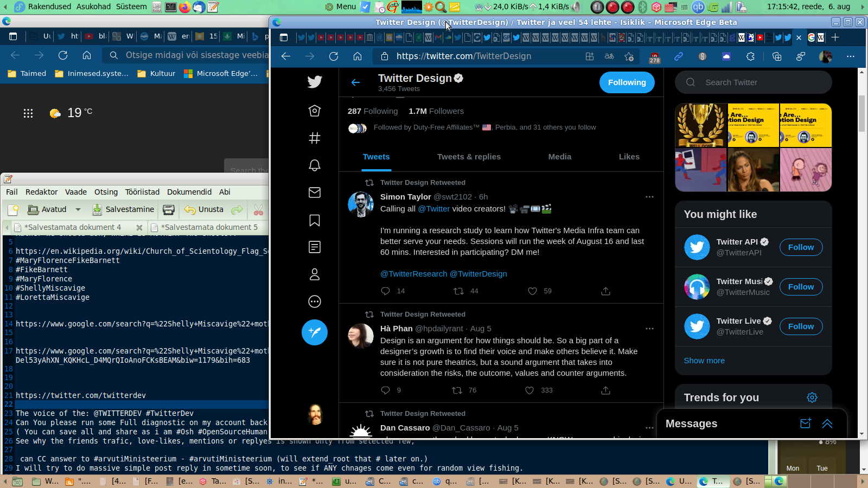The width and height of the screenshot is (868, 488).
Task: Follow Twitter Live account
Action: 801,326
